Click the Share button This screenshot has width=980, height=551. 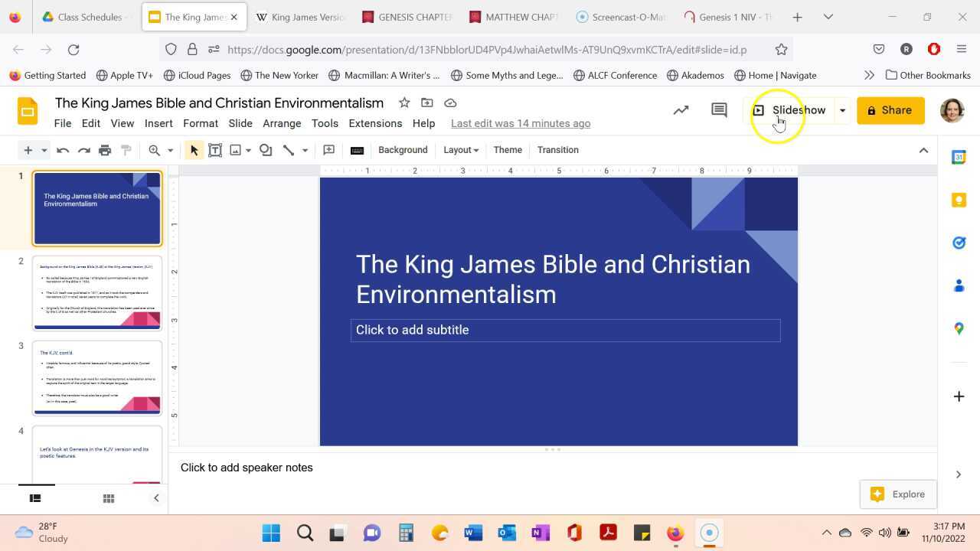[890, 109]
